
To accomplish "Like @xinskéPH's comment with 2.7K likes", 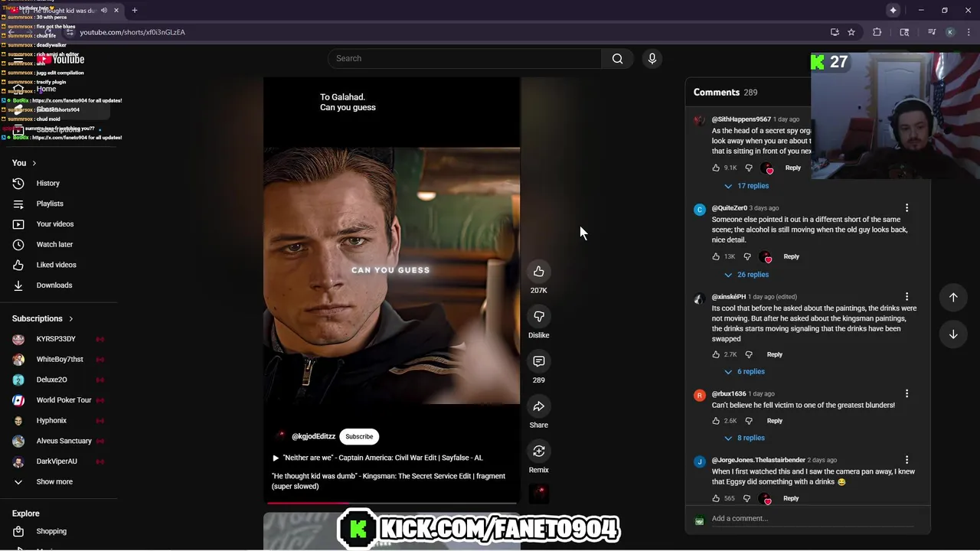I will click(716, 354).
